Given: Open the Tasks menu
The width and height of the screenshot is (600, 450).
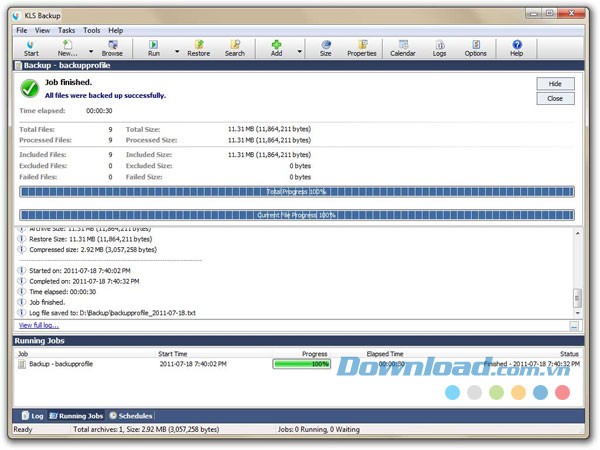Looking at the screenshot, I should [66, 31].
